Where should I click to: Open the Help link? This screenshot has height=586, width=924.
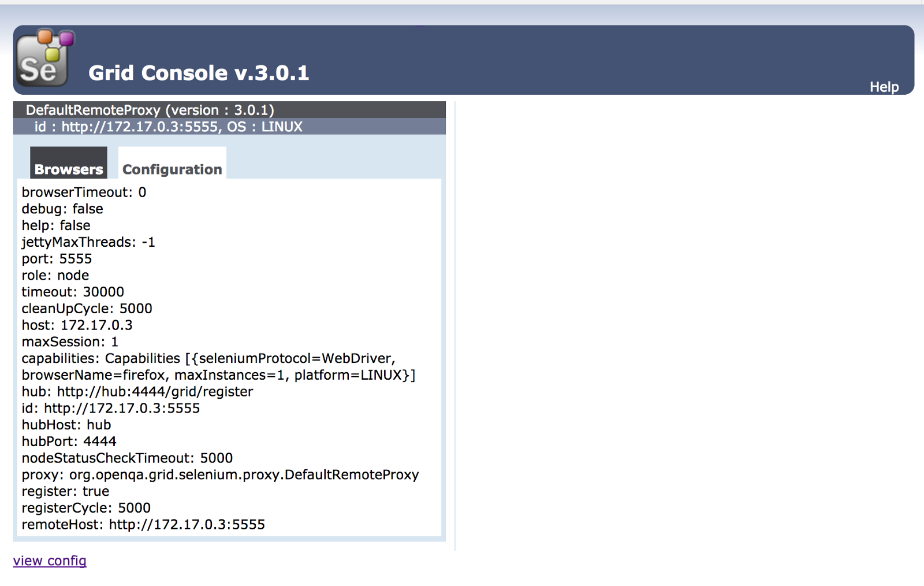pos(884,87)
